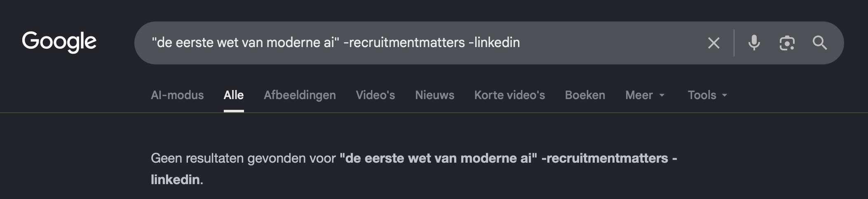Click the "Geen resultaten gevonden voor" message text
868x199 pixels.
[x=243, y=158]
